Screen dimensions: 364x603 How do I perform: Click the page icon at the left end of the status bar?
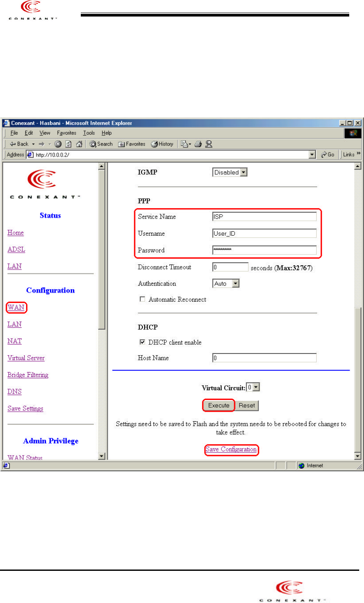(x=6, y=466)
